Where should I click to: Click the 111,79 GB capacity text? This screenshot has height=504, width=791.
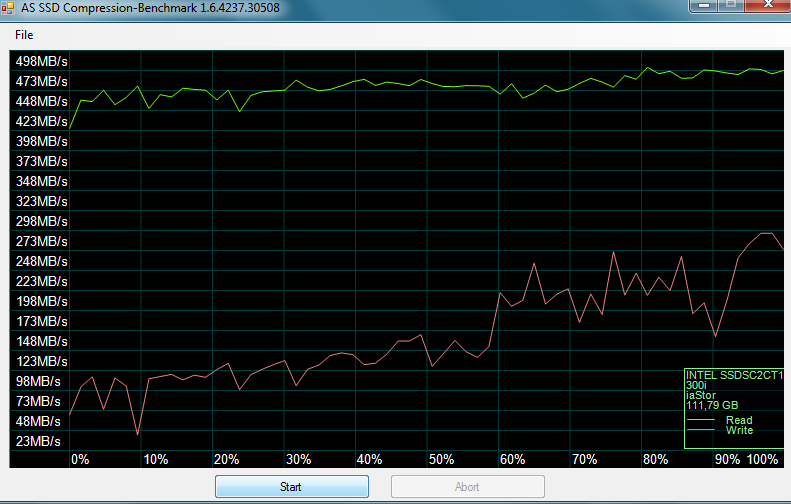pos(712,405)
